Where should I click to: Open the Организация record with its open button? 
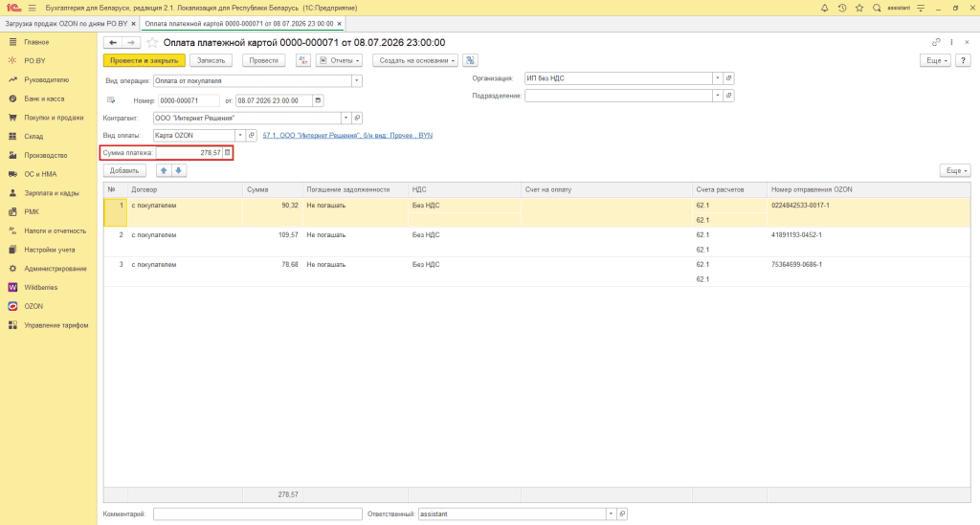[x=728, y=78]
